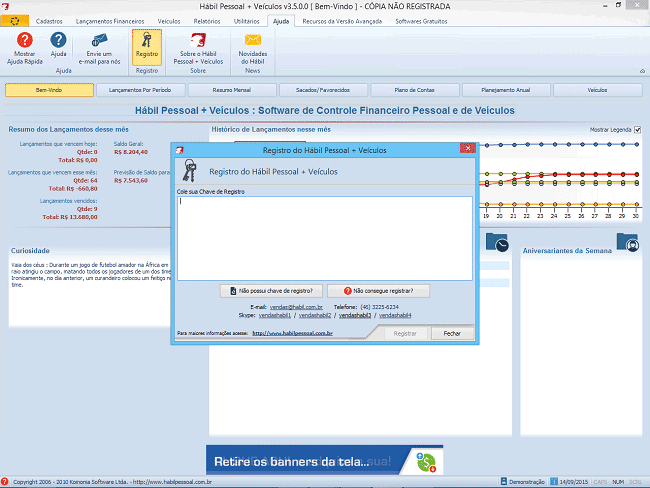Open the Plano de Contas page
This screenshot has height=488, width=650.
point(415,90)
